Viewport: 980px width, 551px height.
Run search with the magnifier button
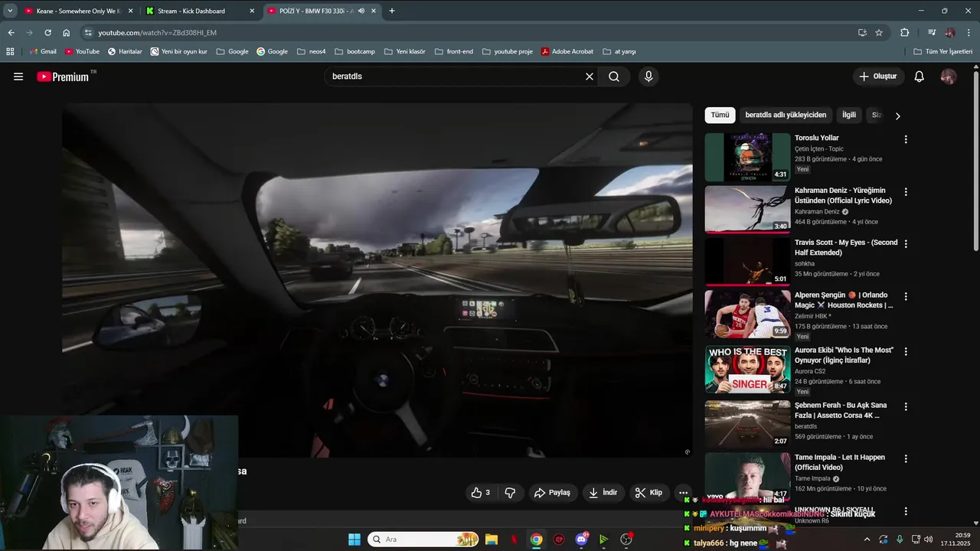[614, 77]
